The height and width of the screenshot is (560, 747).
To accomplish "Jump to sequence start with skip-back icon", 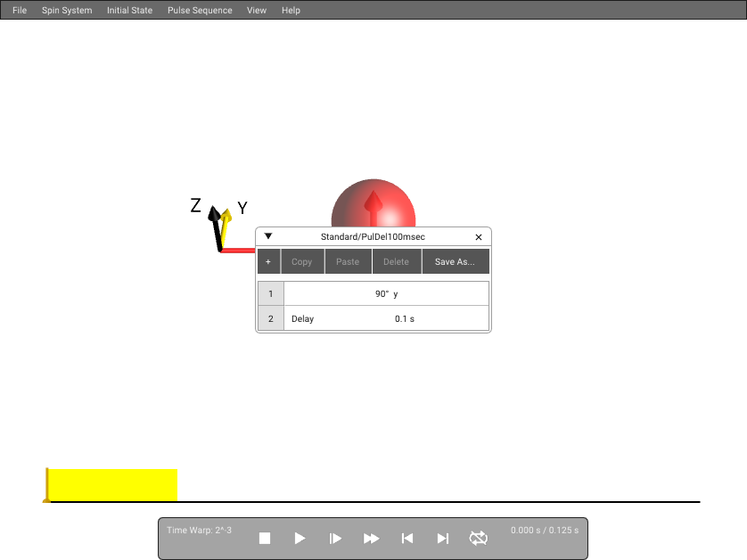I will tap(406, 538).
